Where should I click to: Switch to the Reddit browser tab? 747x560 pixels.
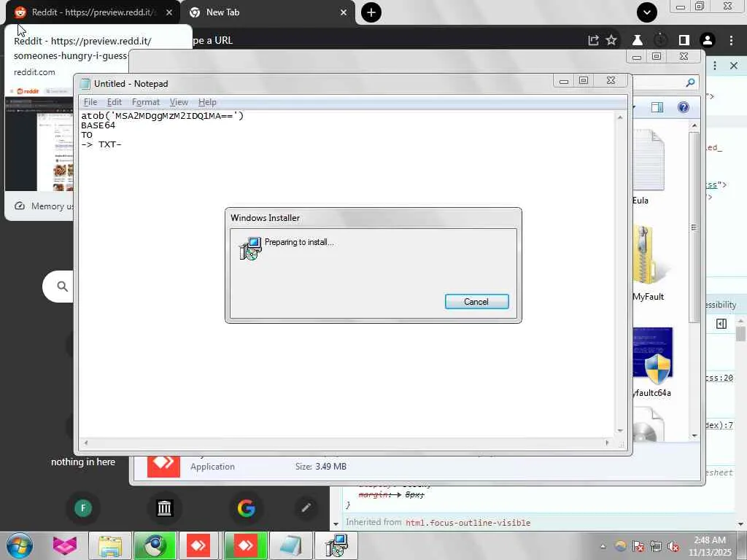90,12
